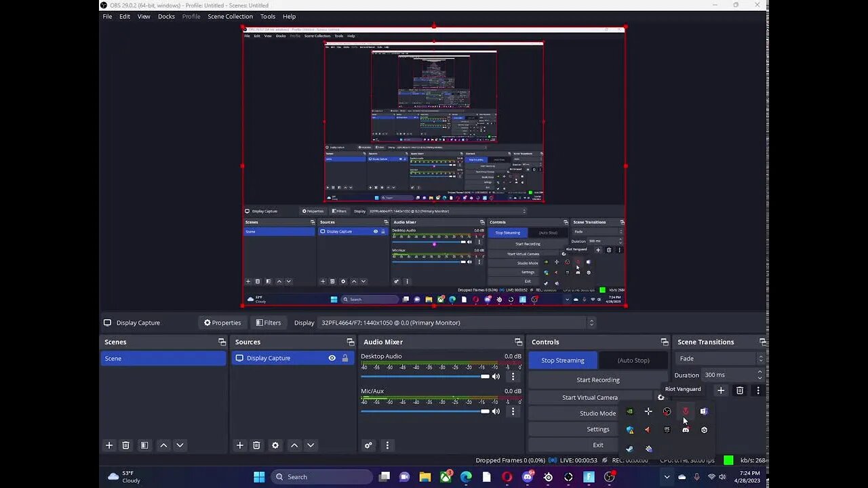
Task: Adjust Mic/Aux volume slider
Action: click(x=425, y=411)
